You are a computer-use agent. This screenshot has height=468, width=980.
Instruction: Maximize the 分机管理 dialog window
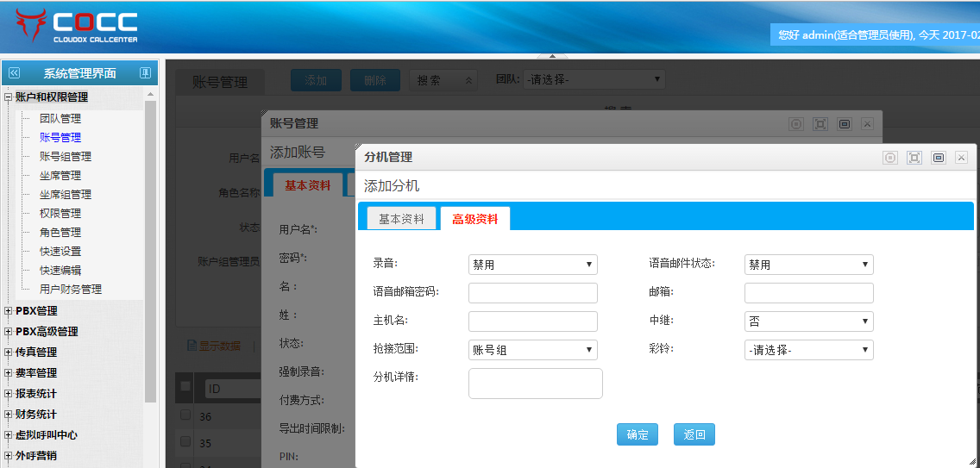pyautogui.click(x=914, y=158)
